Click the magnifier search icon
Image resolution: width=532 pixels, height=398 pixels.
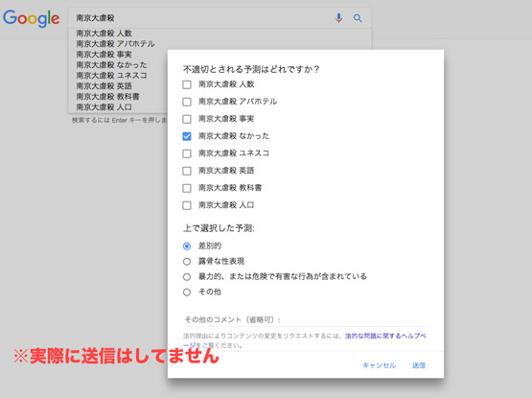pyautogui.click(x=358, y=18)
